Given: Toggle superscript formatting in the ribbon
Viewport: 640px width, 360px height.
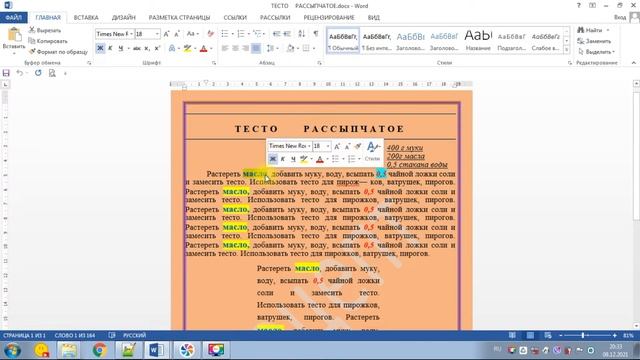Looking at the screenshot, I should point(157,49).
